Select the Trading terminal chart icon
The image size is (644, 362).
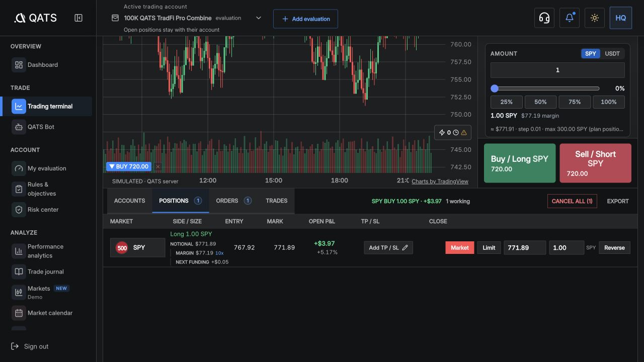(x=19, y=106)
